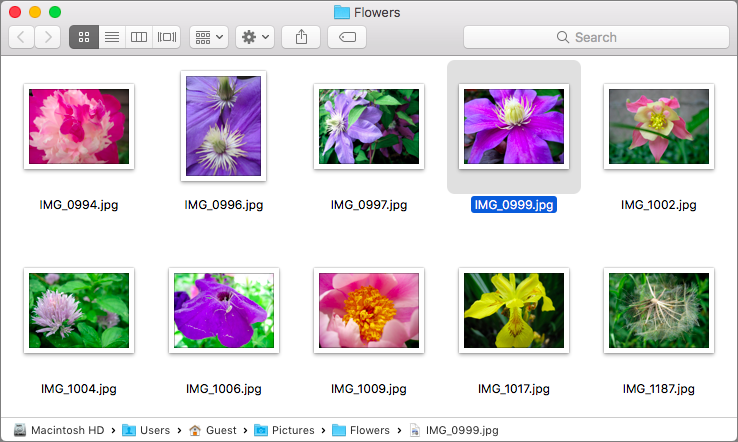The image size is (738, 442).
Task: Select the IMG_1009.jpg thumbnail
Action: click(x=369, y=311)
